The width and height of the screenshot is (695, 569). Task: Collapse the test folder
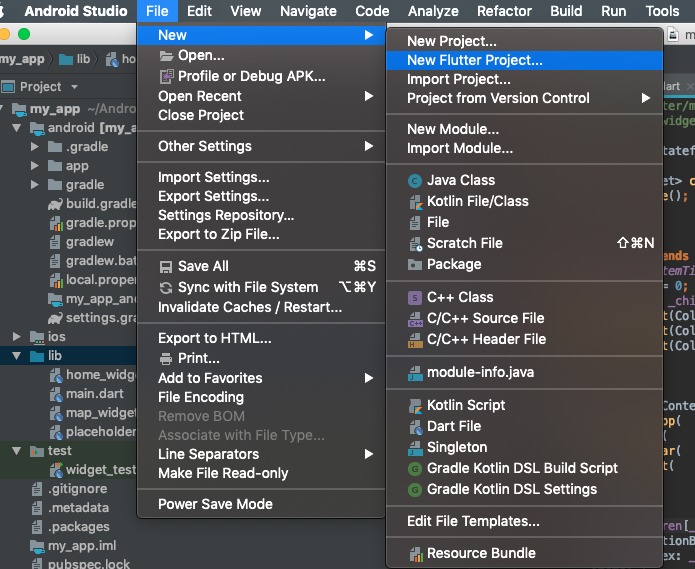[x=17, y=451]
